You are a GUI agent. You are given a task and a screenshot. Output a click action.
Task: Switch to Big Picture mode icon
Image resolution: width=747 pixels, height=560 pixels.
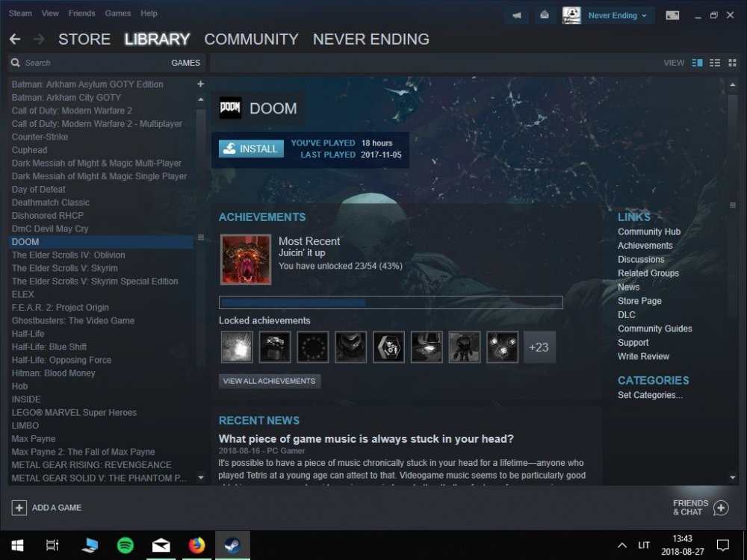point(672,15)
